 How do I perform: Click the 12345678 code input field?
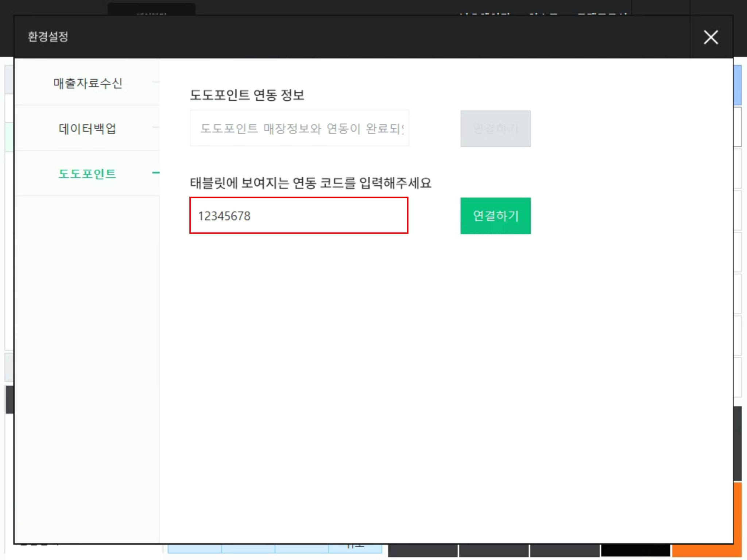coord(299,216)
